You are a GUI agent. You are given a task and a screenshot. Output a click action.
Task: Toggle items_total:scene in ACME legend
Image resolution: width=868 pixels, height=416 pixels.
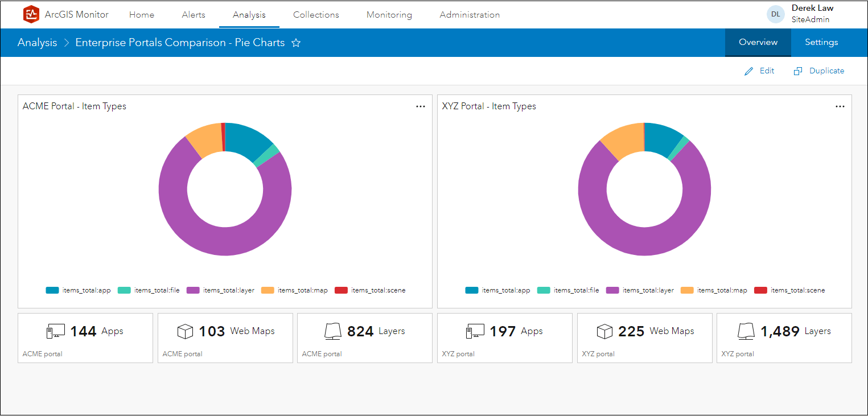point(370,290)
